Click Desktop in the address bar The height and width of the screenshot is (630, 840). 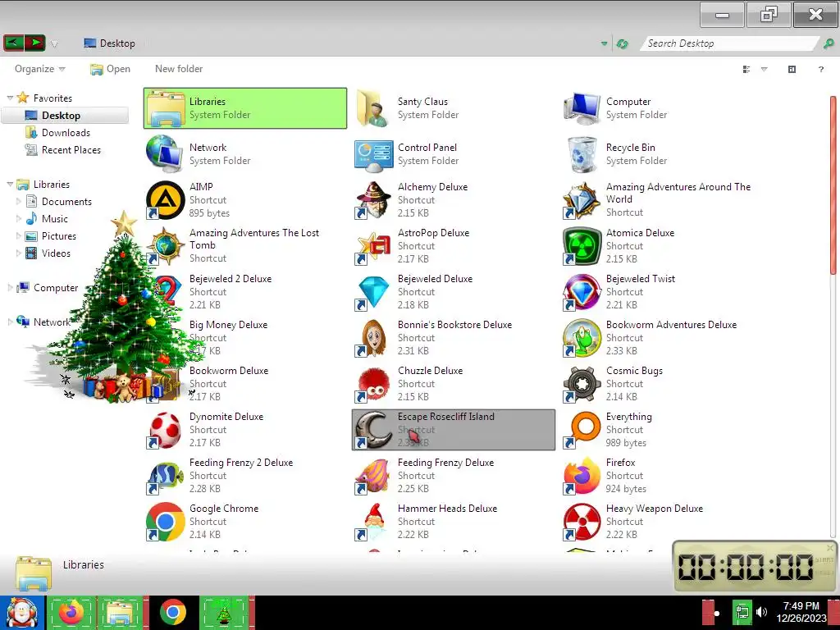point(116,43)
